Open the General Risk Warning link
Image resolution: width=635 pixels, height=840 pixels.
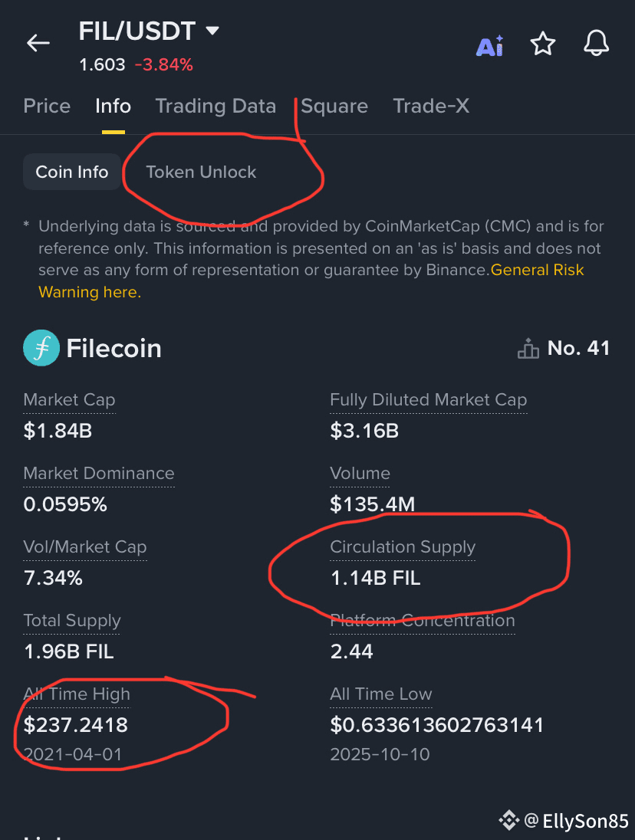(x=311, y=281)
